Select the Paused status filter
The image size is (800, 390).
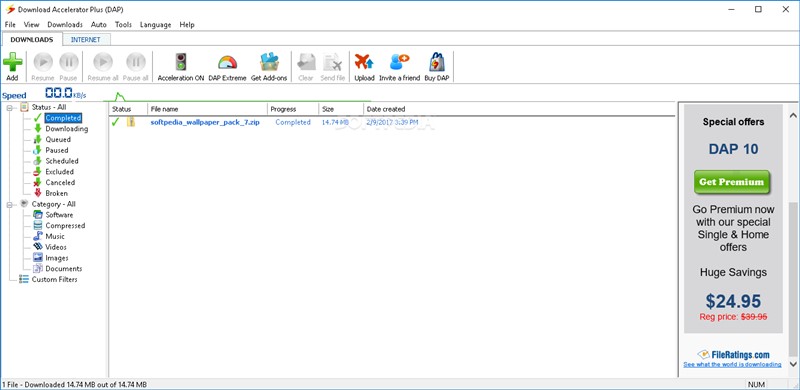point(57,150)
